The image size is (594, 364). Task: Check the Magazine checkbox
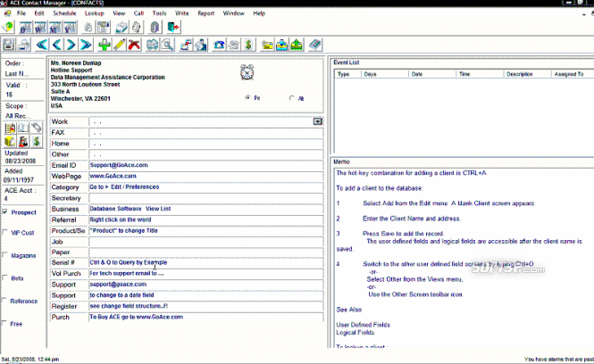[5, 255]
